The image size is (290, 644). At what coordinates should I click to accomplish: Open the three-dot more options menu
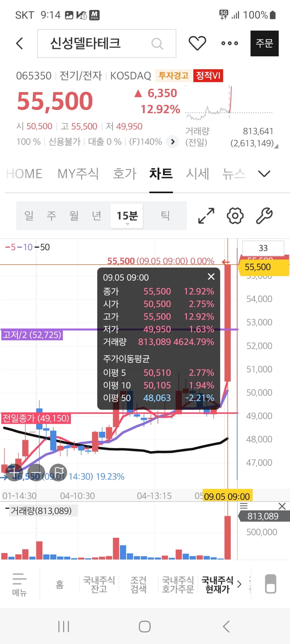(230, 43)
